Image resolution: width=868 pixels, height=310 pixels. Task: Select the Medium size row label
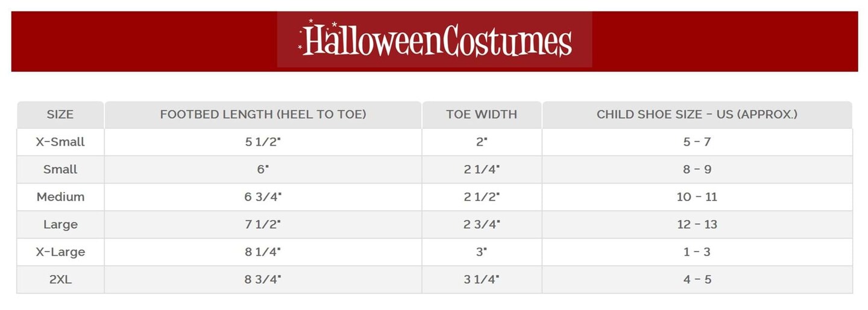pos(60,197)
